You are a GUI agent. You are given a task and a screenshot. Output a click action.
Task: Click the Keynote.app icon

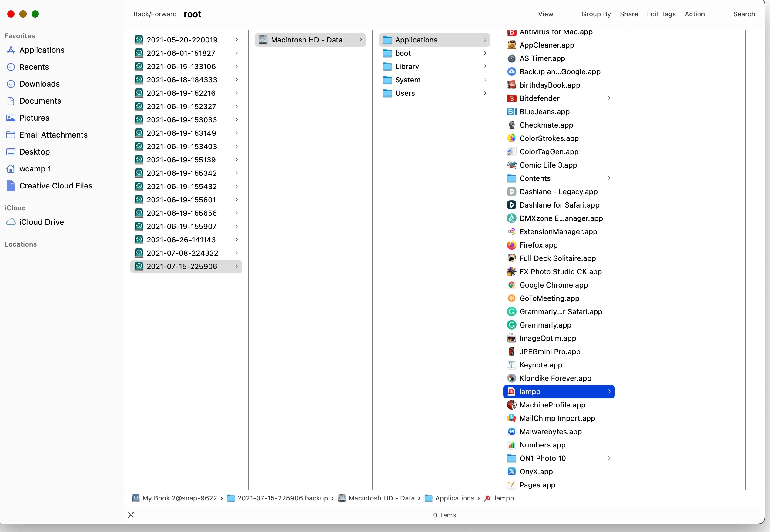tap(511, 365)
